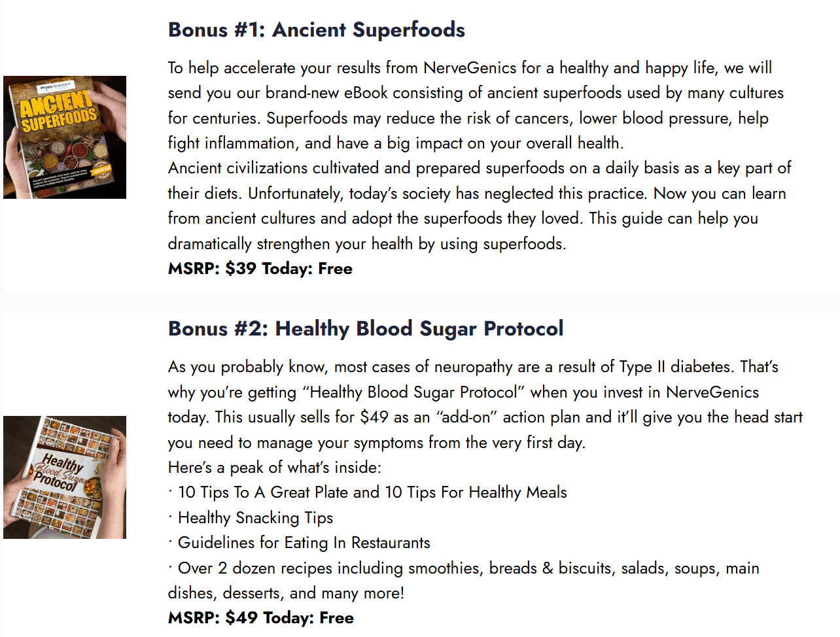
Task: Click the "Guidelines for Eating In Restaurants" bullet
Action: tap(304, 543)
